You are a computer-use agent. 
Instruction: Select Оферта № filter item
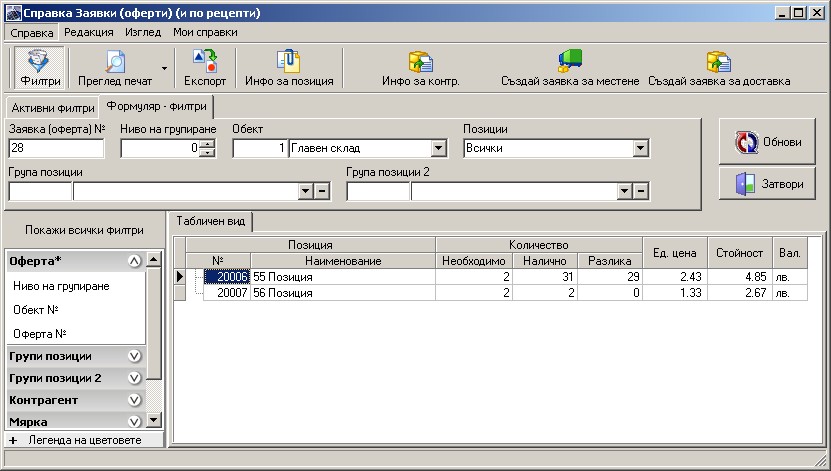40,334
